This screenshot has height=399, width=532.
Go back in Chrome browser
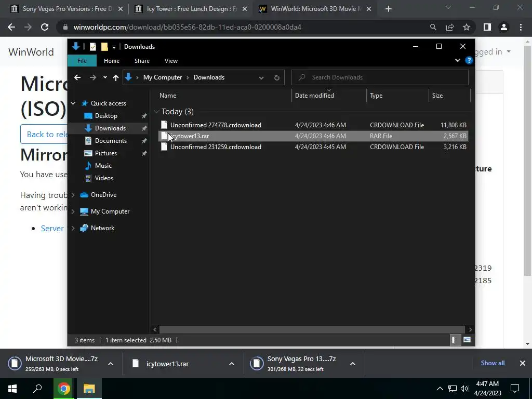coord(11,27)
